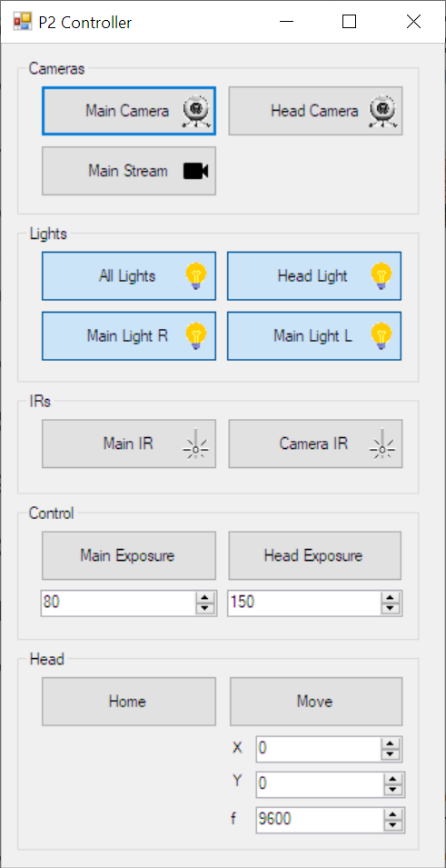Increase the main exposure value of 80
Viewport: 446px width, 868px height.
(205, 597)
